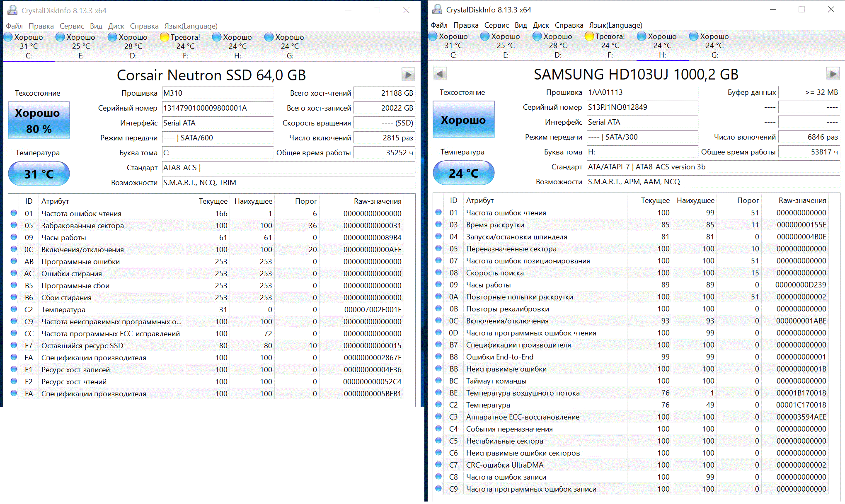This screenshot has width=845, height=504.
Task: Click the Raw-значения column header in left window
Action: click(378, 201)
